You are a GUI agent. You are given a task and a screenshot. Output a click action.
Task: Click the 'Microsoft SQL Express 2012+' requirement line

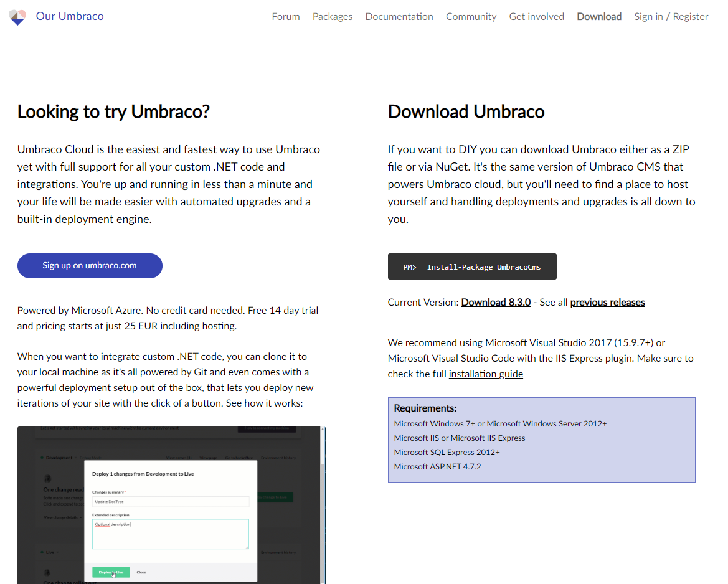click(447, 453)
